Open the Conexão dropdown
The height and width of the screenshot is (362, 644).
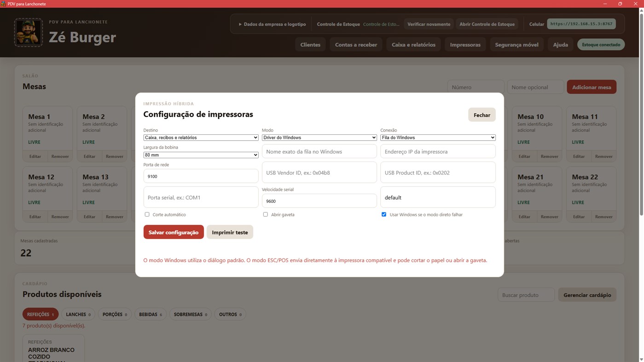tap(438, 138)
